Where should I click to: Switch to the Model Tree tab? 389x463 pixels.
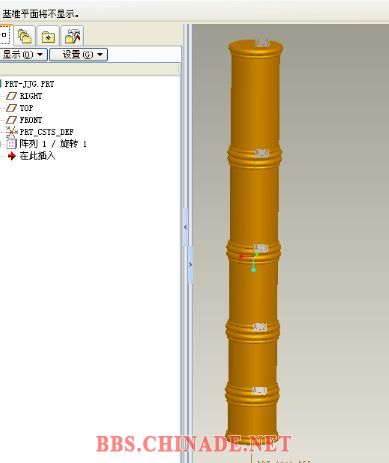coord(5,35)
